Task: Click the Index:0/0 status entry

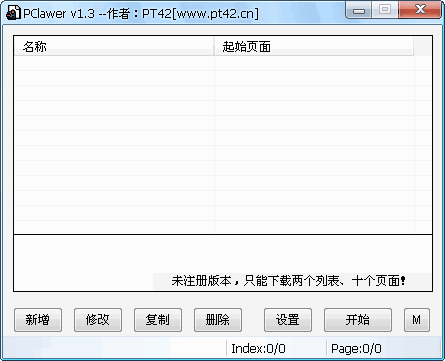Action: pos(258,349)
